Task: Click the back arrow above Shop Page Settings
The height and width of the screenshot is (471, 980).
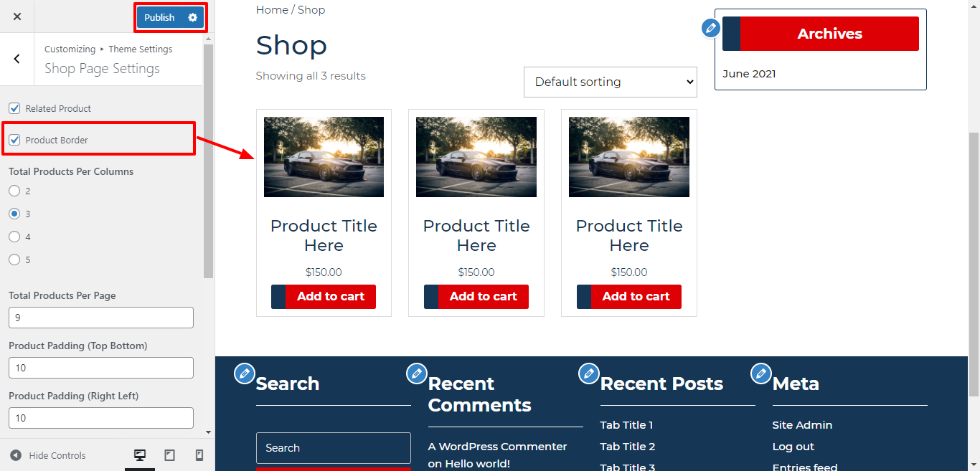Action: pos(17,58)
